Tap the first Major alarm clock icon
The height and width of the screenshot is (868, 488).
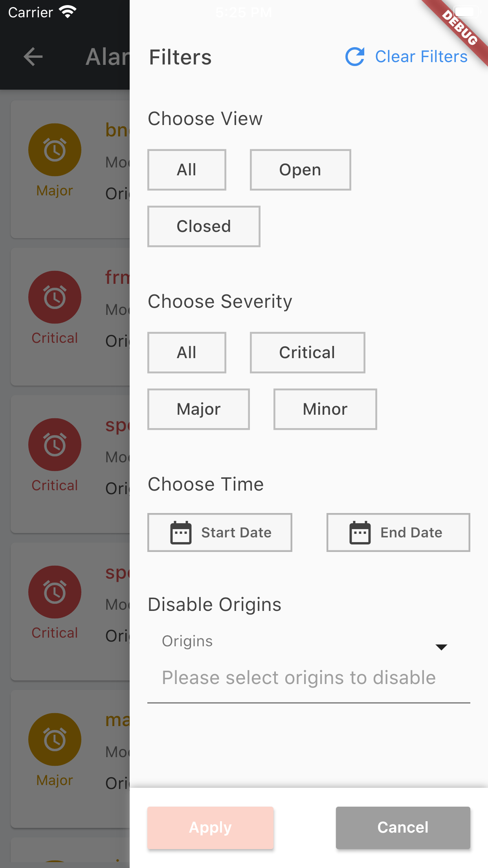point(55,150)
